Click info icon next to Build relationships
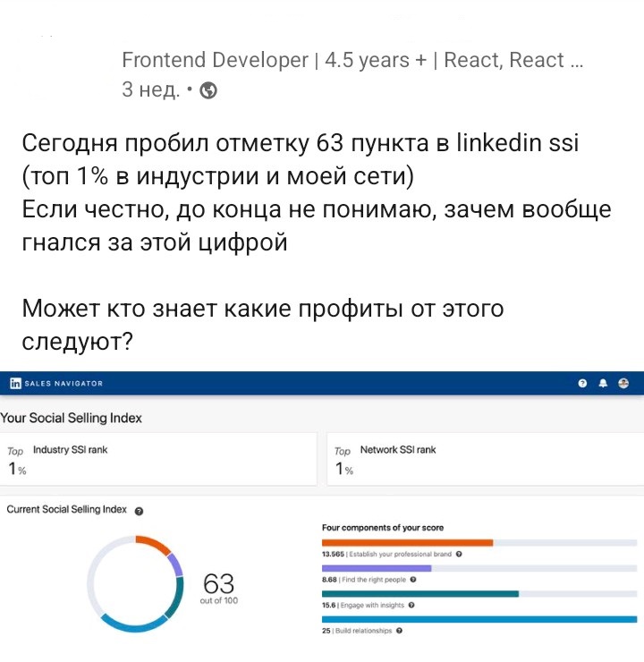Screen dimensions: 644x662 click(x=399, y=631)
